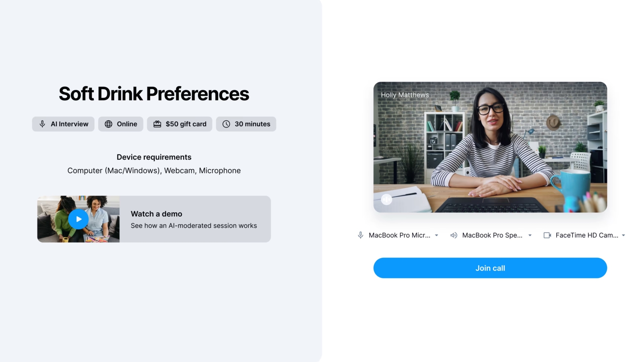Click the microphone icon in AI Interview chip
Screen dimensions: 644x362
[42, 124]
